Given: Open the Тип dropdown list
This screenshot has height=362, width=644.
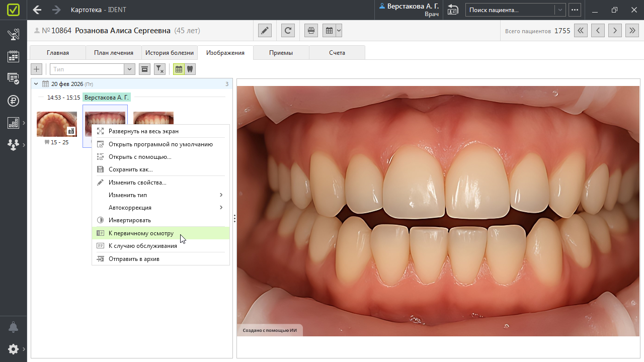Looking at the screenshot, I should tap(129, 69).
